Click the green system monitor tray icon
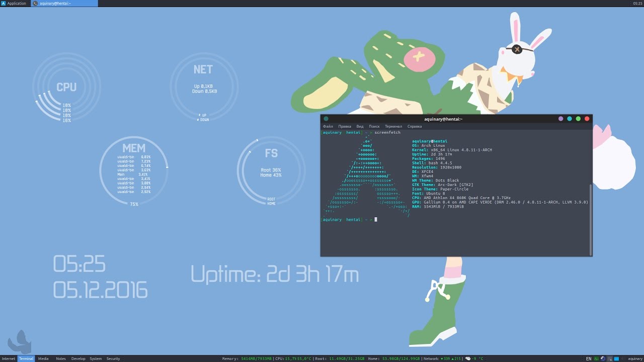The image size is (644, 362). coord(597,359)
